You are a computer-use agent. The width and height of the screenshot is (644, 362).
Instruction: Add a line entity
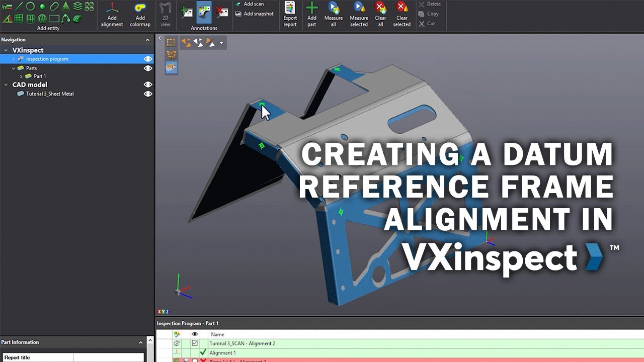tap(19, 7)
